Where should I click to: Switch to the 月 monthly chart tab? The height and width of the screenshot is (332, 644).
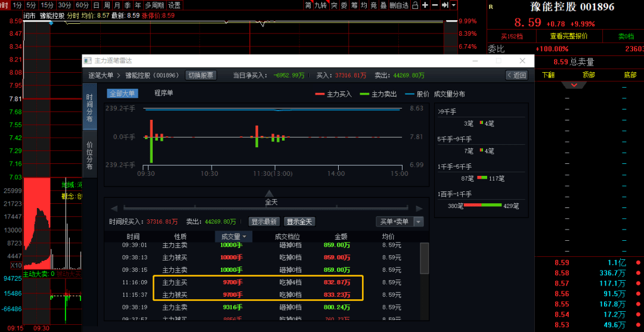117,5
